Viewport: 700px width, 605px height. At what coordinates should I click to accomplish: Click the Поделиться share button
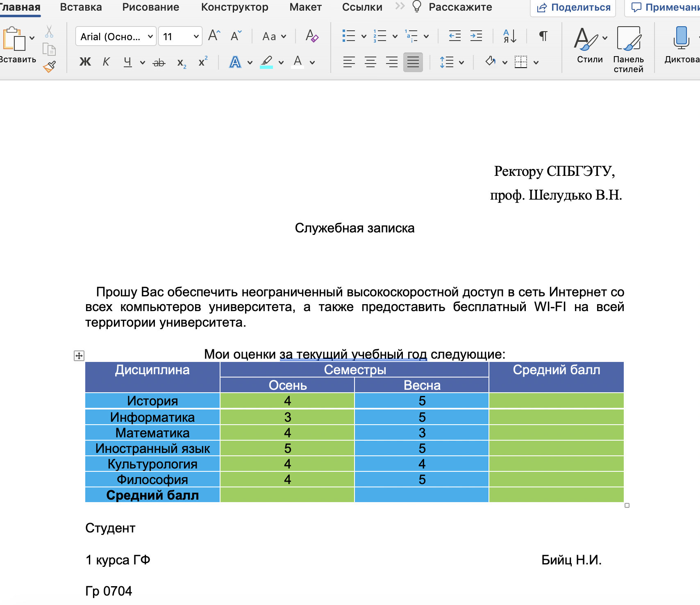(573, 7)
